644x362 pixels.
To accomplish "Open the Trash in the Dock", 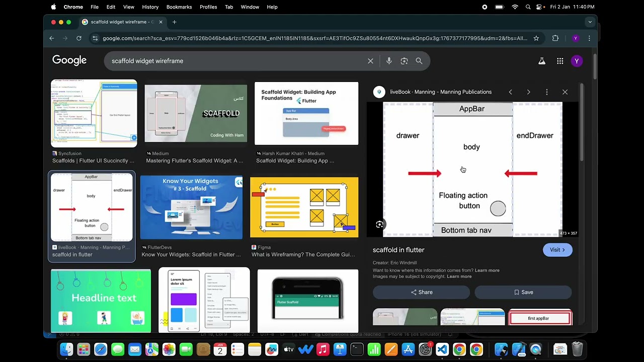I will click(577, 349).
